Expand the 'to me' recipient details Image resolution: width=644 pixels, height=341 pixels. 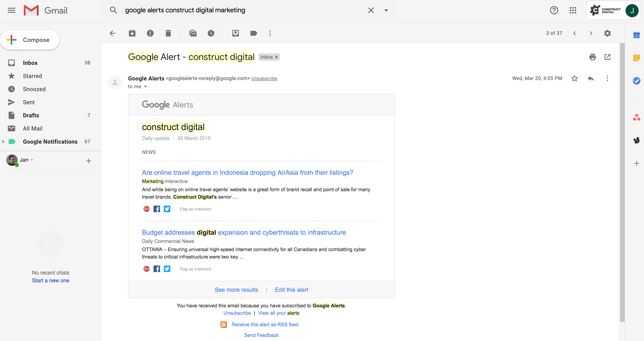click(x=145, y=87)
